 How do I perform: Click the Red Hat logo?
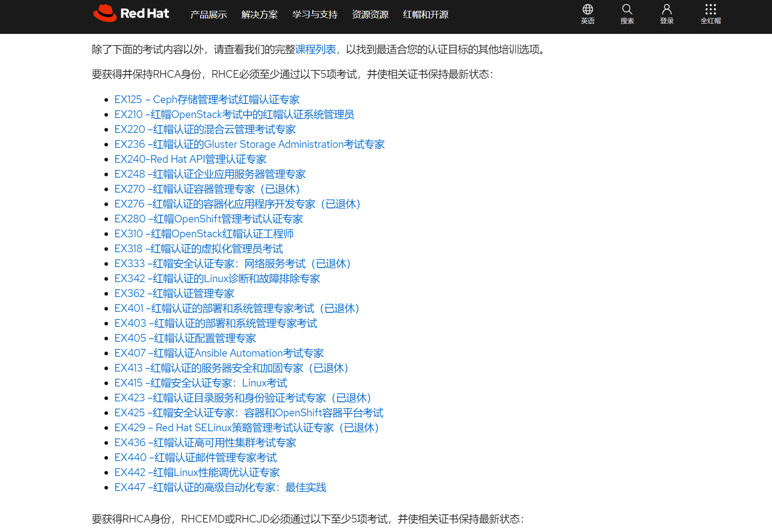tap(131, 14)
